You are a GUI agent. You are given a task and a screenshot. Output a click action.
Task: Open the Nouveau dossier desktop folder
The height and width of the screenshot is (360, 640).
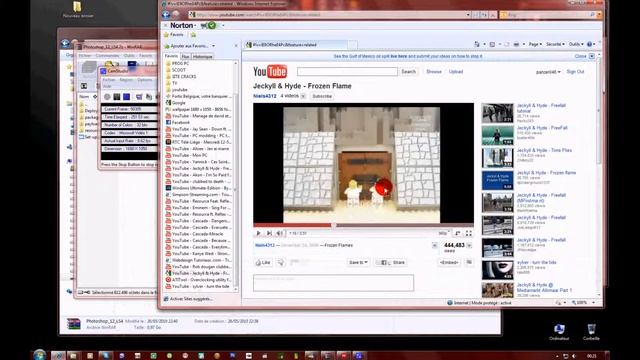point(78,10)
